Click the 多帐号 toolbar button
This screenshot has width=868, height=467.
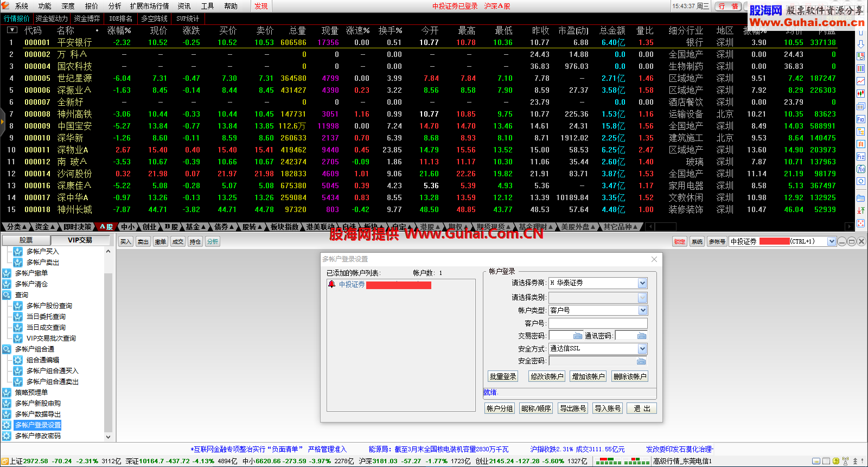pos(717,241)
